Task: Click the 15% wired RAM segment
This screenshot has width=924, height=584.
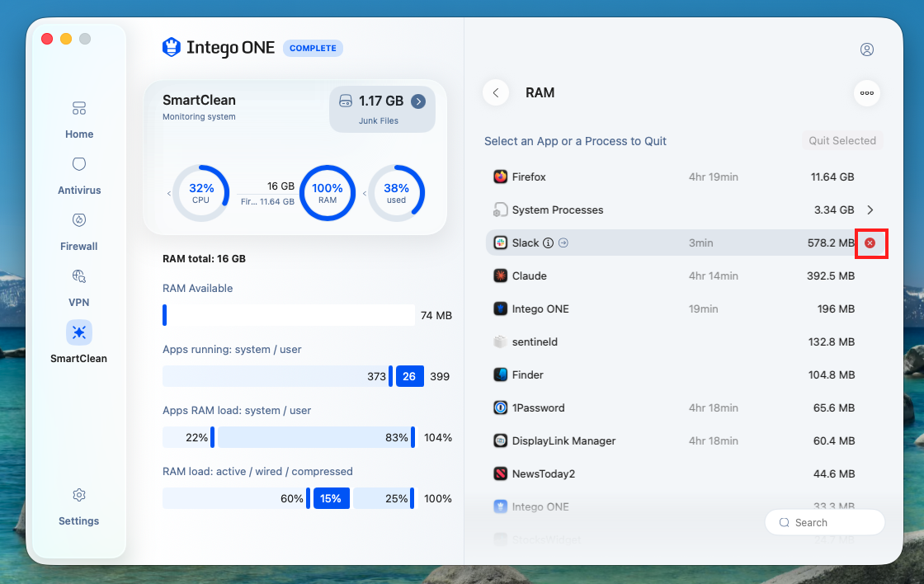Action: click(x=331, y=498)
